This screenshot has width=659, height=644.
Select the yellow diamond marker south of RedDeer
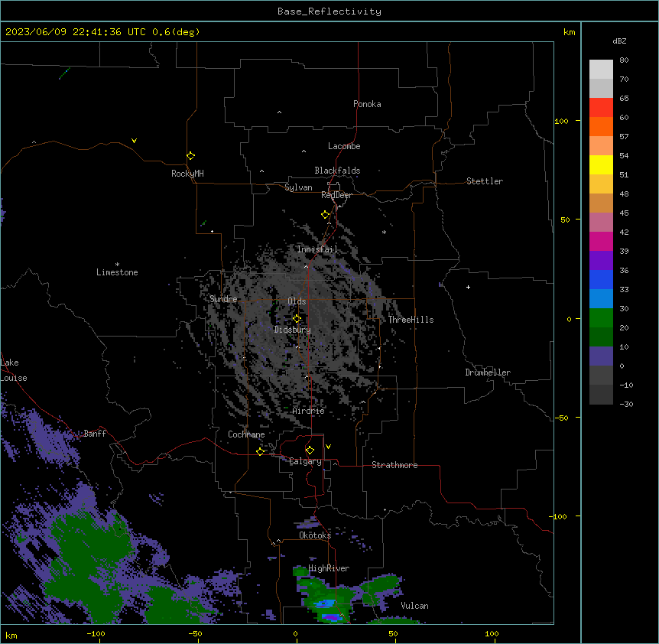pyautogui.click(x=325, y=215)
